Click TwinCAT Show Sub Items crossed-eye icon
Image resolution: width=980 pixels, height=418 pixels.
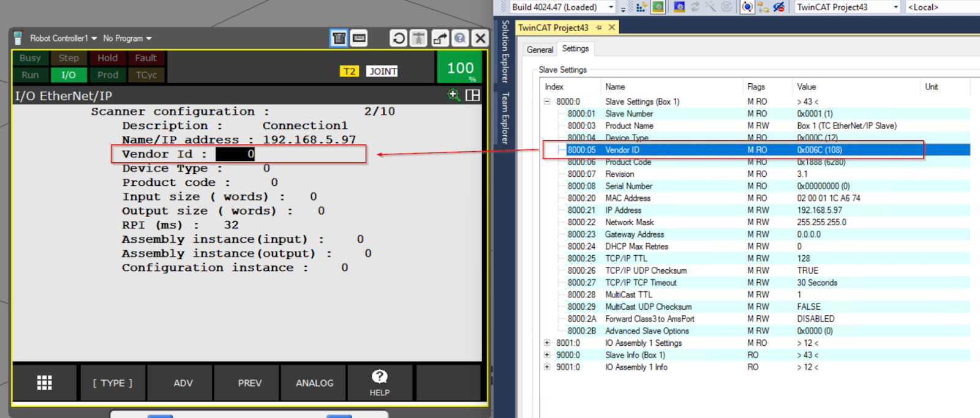coord(779,7)
